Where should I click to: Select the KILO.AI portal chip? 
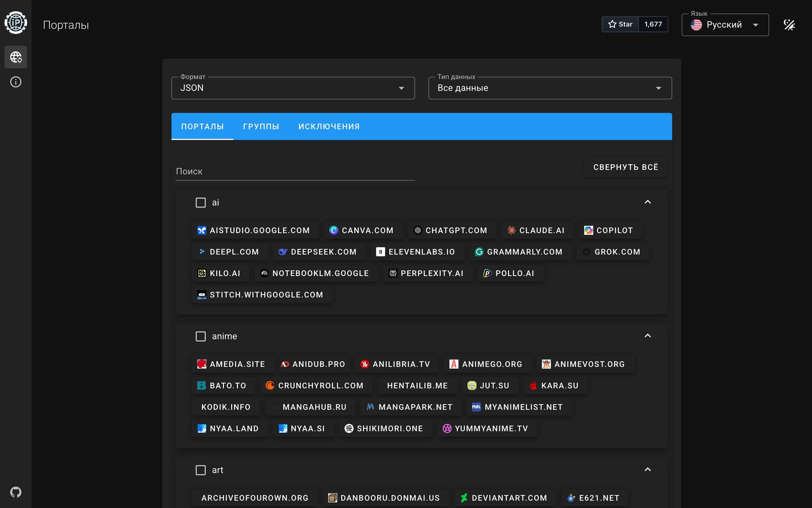[x=220, y=273]
